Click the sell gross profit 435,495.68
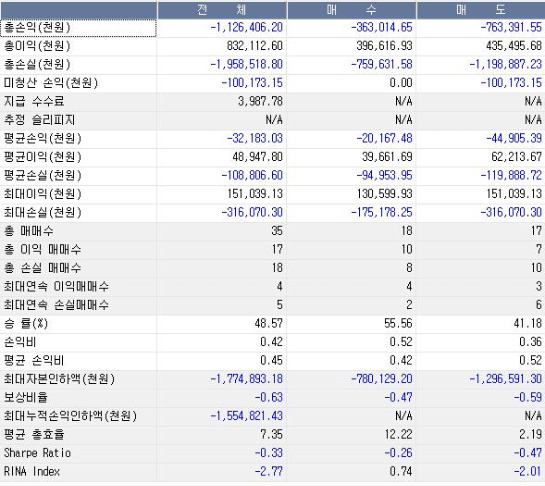 tap(514, 46)
